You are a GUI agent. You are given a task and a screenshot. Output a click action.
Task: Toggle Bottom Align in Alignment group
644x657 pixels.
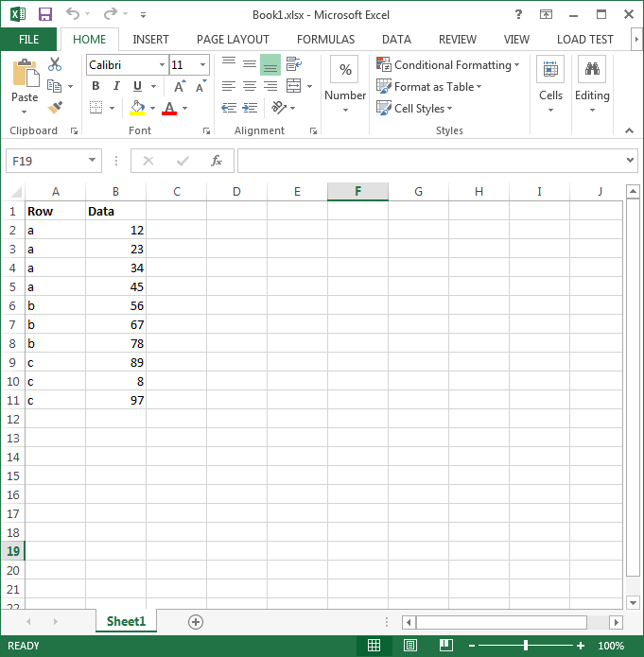click(270, 64)
